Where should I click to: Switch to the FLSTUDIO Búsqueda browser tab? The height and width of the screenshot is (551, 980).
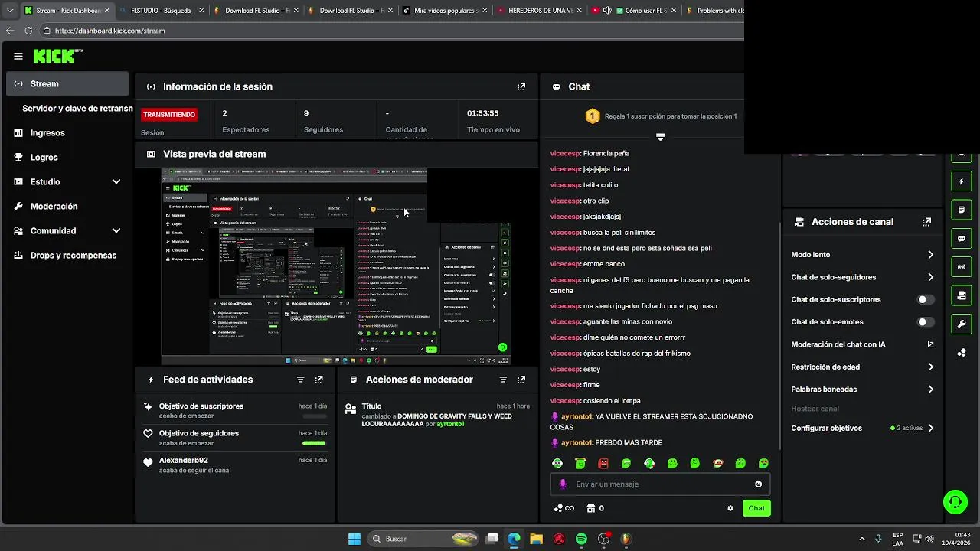point(161,11)
